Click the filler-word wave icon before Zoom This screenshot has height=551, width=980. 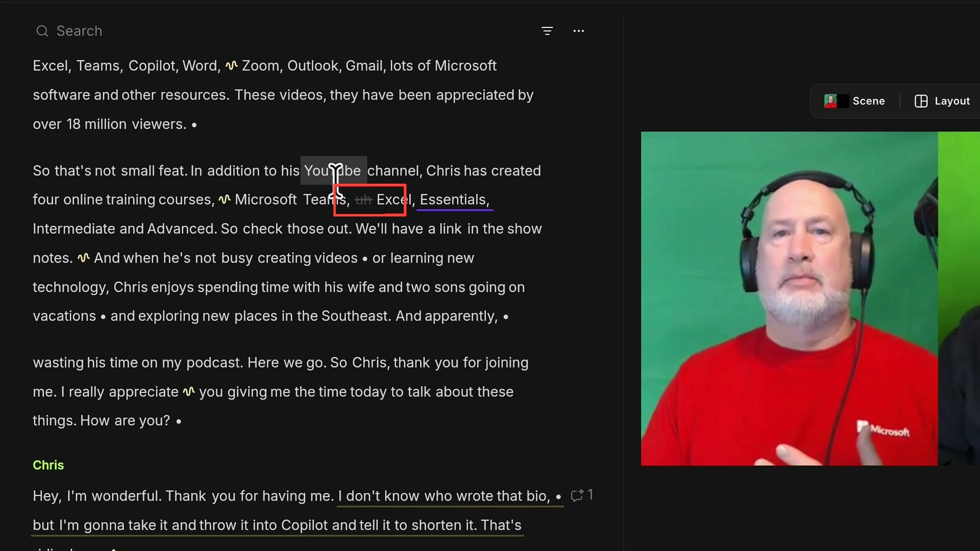click(232, 65)
